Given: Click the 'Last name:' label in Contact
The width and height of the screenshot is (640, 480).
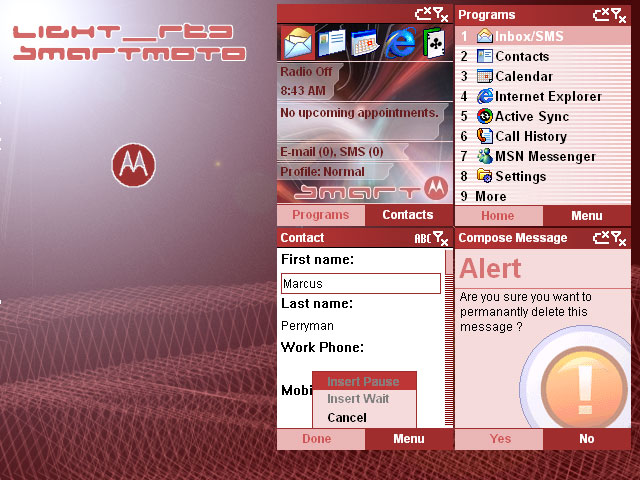Looking at the screenshot, I should click(317, 304).
